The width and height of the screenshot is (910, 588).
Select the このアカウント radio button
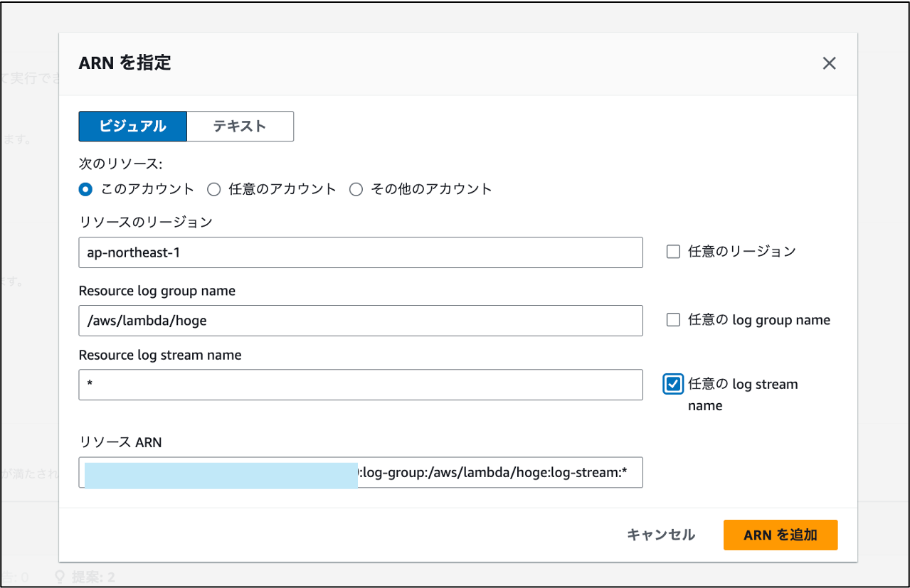[85, 189]
